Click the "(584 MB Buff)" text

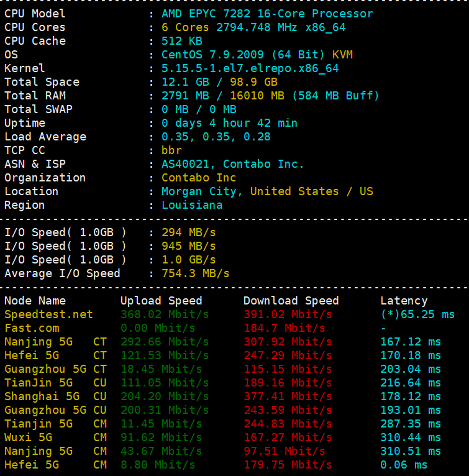(335, 96)
